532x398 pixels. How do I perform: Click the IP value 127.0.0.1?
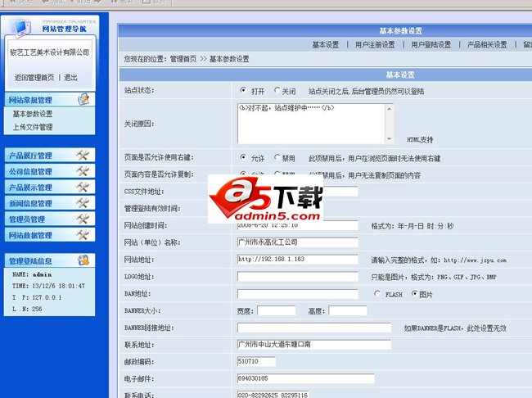click(x=47, y=297)
